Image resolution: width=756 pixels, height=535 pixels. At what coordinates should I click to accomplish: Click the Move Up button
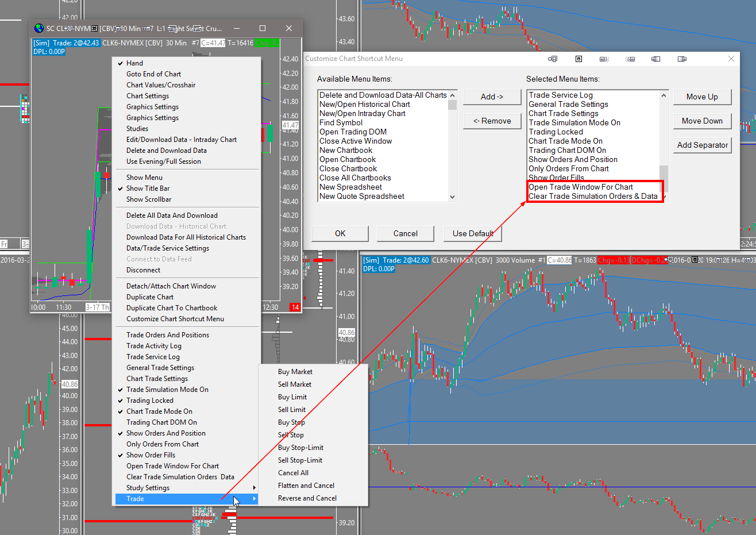click(x=702, y=97)
